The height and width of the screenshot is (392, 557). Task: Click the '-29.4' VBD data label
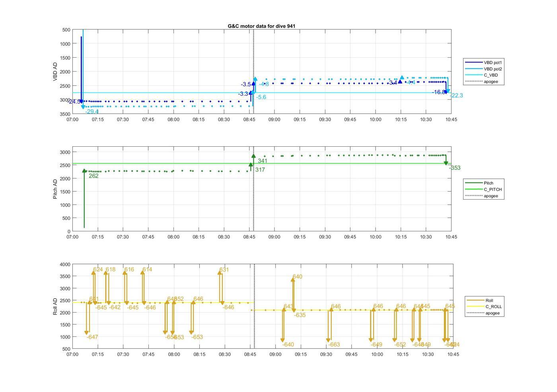coord(92,112)
